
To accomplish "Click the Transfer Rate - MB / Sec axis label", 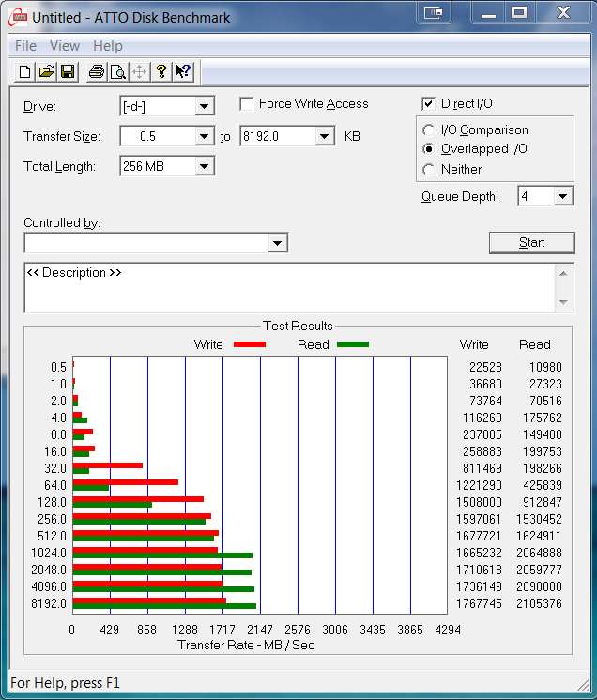I will pos(246,645).
